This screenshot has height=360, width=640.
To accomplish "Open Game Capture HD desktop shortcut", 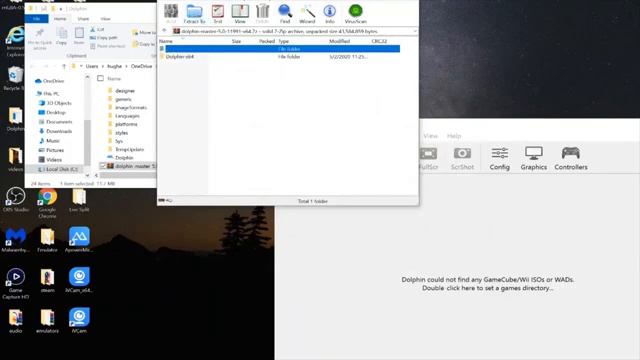I will tap(16, 284).
